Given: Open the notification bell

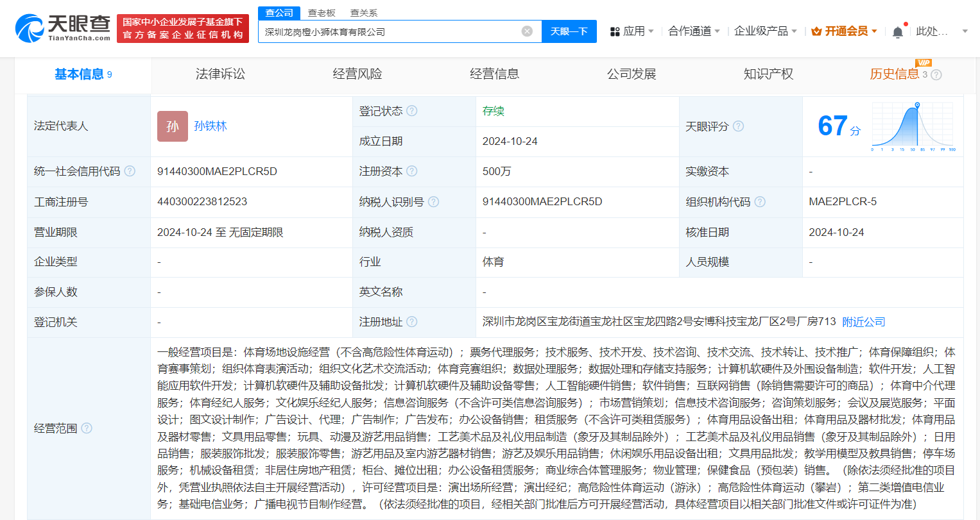Looking at the screenshot, I should (x=897, y=30).
